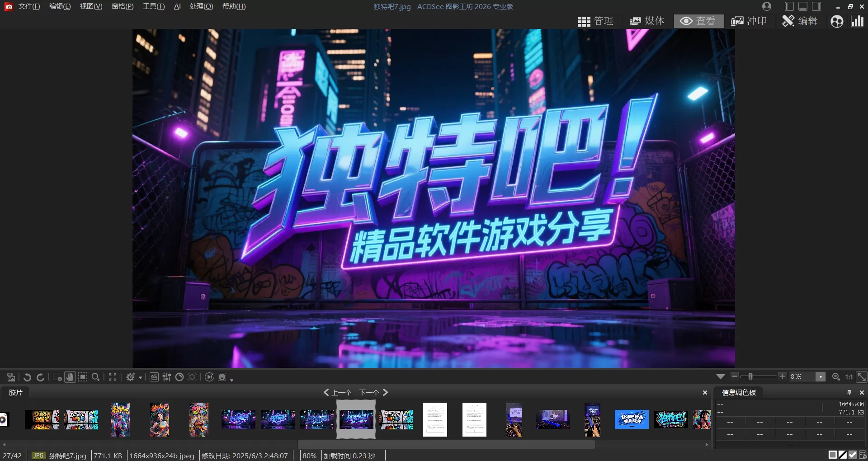Viewport: 868px width, 461px height.
Task: Toggle the checkmark tagged status icon
Action: point(853,455)
